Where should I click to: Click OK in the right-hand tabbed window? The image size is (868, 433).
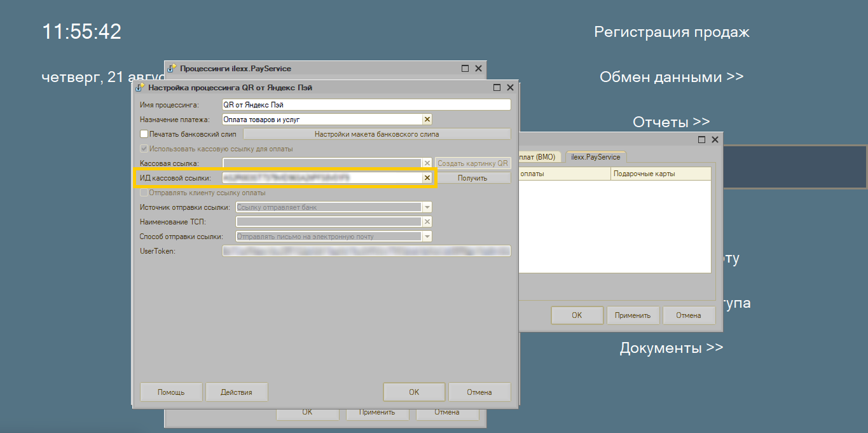pyautogui.click(x=577, y=315)
